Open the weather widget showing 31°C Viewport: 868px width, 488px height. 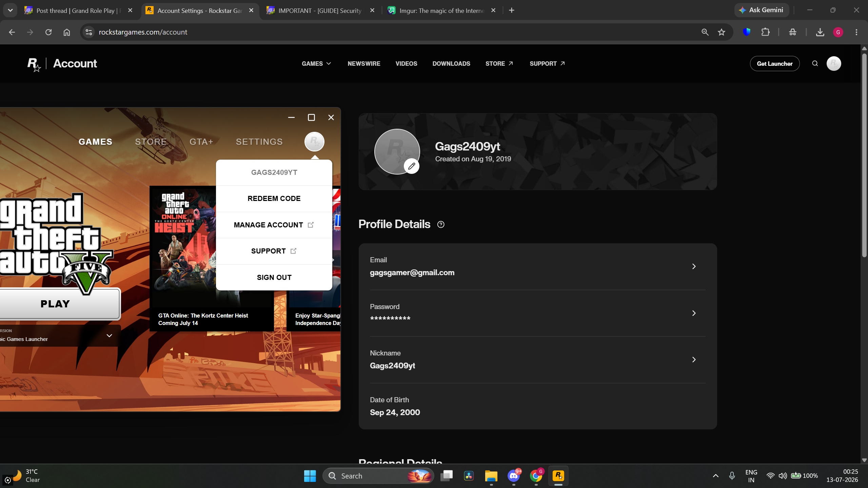click(25, 476)
